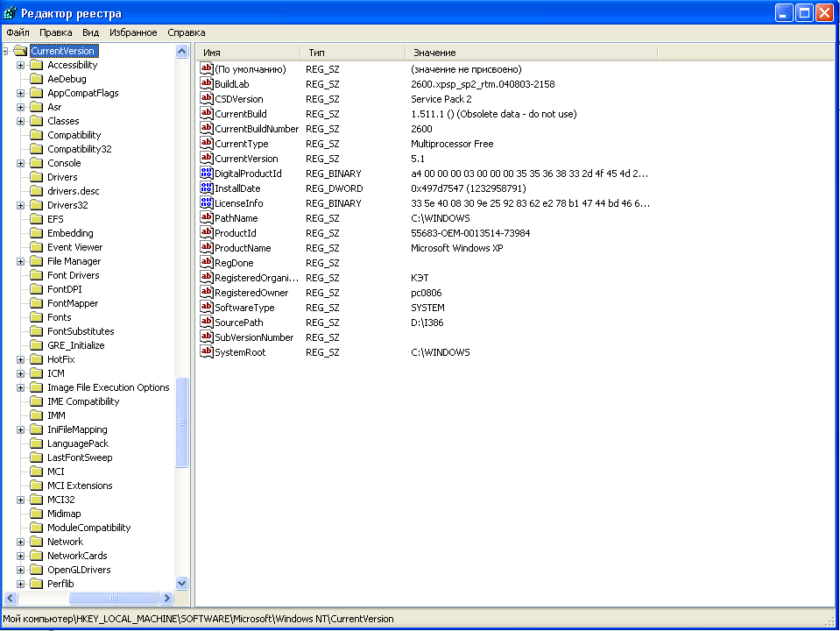
Task: Click the Registry Editor title bar icon
Action: (x=10, y=13)
